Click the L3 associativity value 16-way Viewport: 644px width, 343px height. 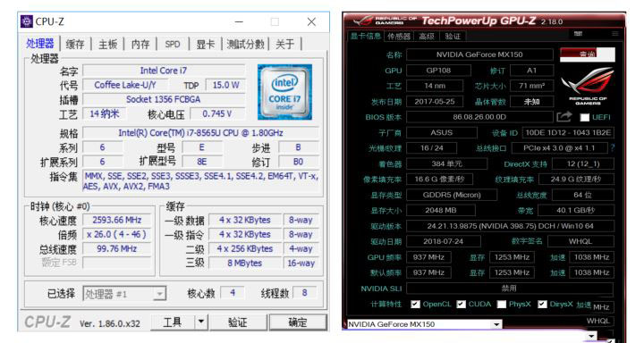click(x=301, y=263)
